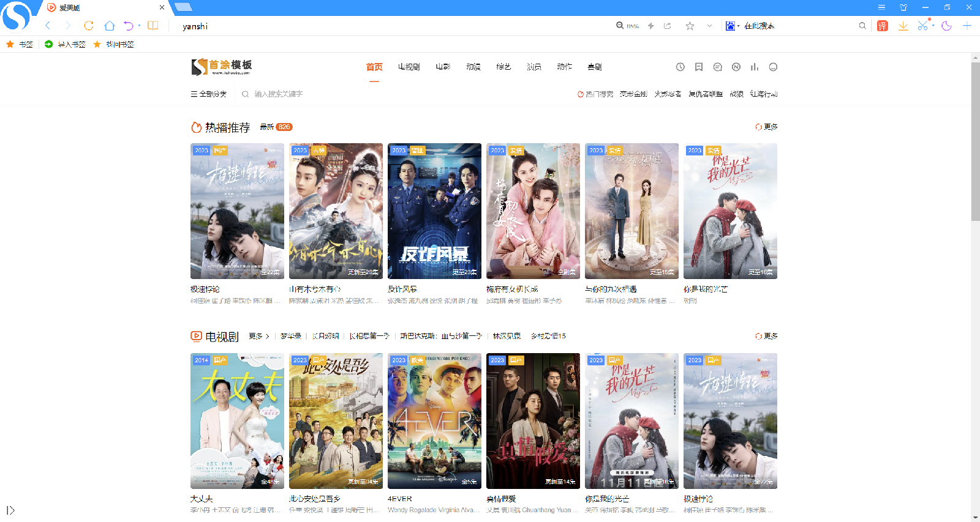Click the red translate icon in toolbar
Viewport: 980px width, 522px height.
pos(882,26)
